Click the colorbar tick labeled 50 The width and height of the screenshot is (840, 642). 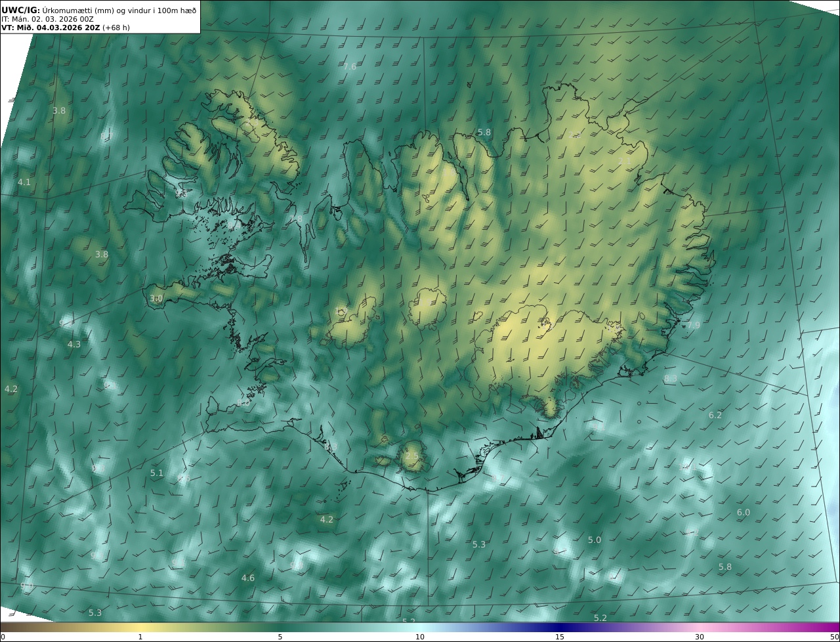coord(835,637)
